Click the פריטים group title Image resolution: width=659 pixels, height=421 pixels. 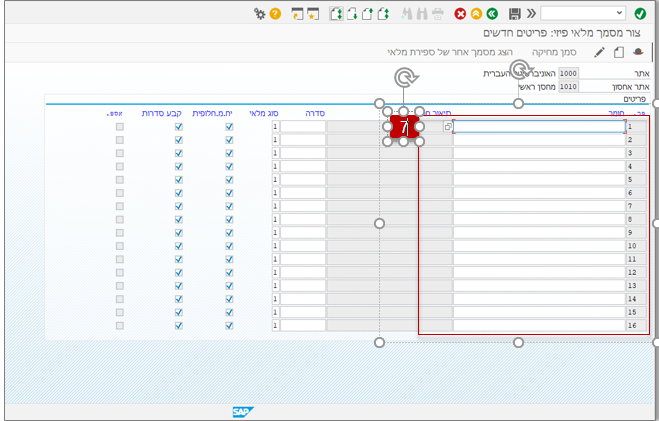[634, 99]
